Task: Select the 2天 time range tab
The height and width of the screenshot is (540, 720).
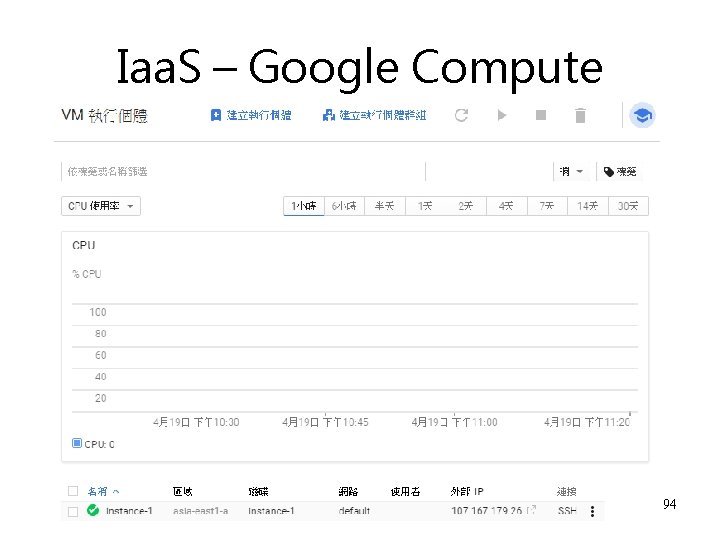Action: [466, 206]
